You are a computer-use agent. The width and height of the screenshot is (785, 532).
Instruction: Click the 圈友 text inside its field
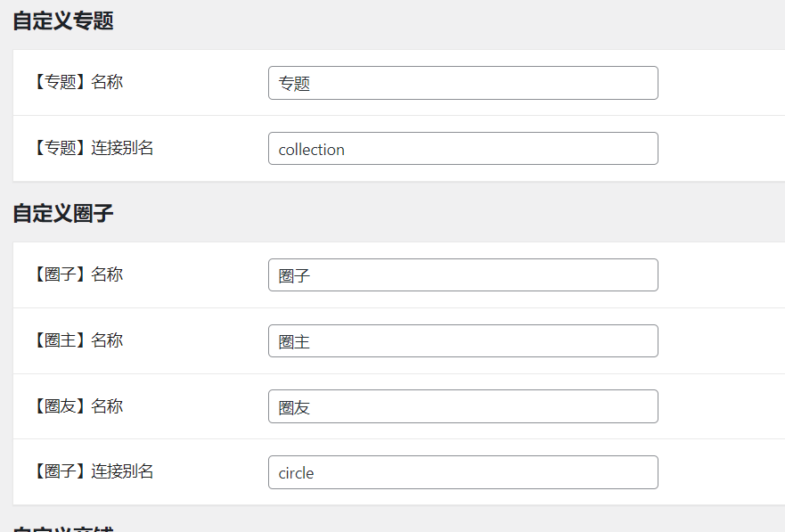[x=294, y=407]
